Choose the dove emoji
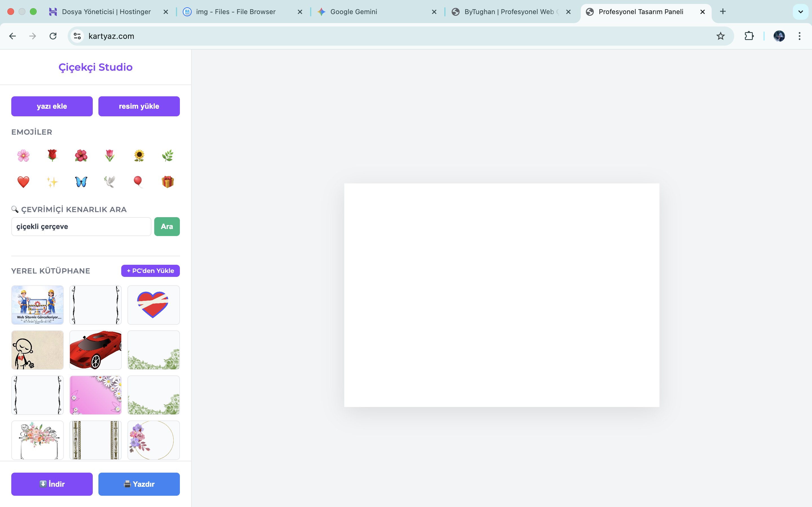 (110, 182)
